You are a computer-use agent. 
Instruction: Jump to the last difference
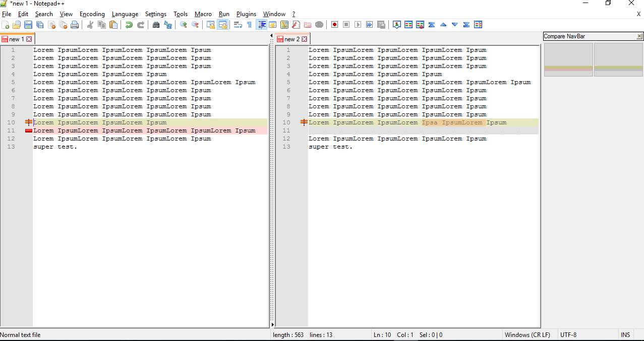coord(465,24)
